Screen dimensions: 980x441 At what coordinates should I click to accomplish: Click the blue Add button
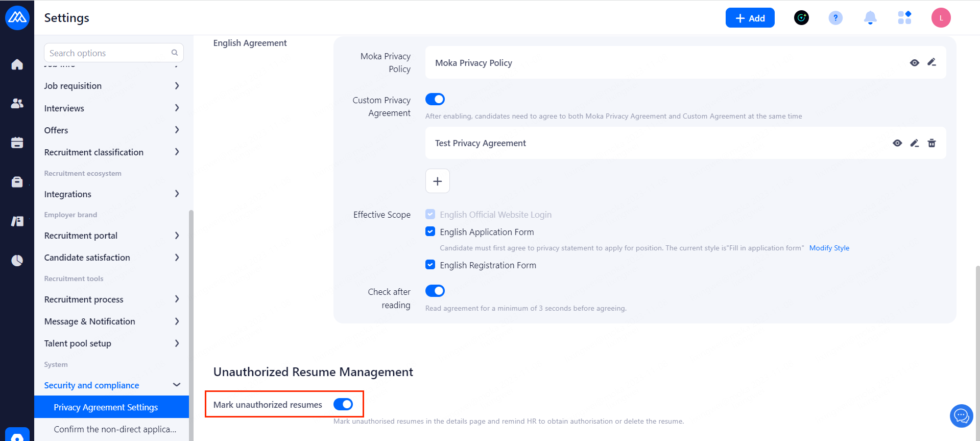click(x=750, y=18)
